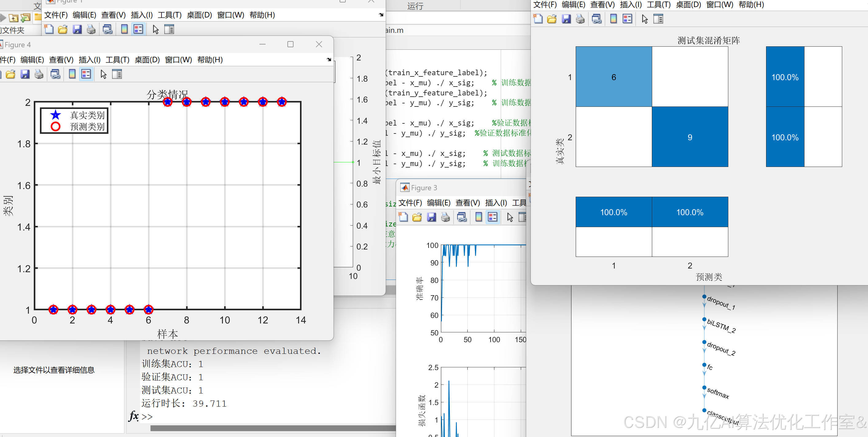The height and width of the screenshot is (437, 868).
Task: Click confusion matrix cell showing 9
Action: [690, 137]
